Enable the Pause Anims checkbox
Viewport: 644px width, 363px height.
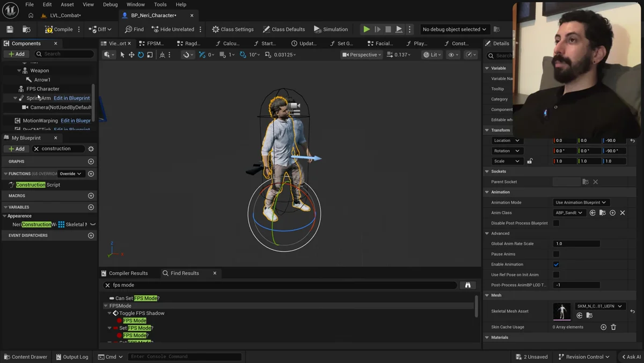tap(556, 254)
